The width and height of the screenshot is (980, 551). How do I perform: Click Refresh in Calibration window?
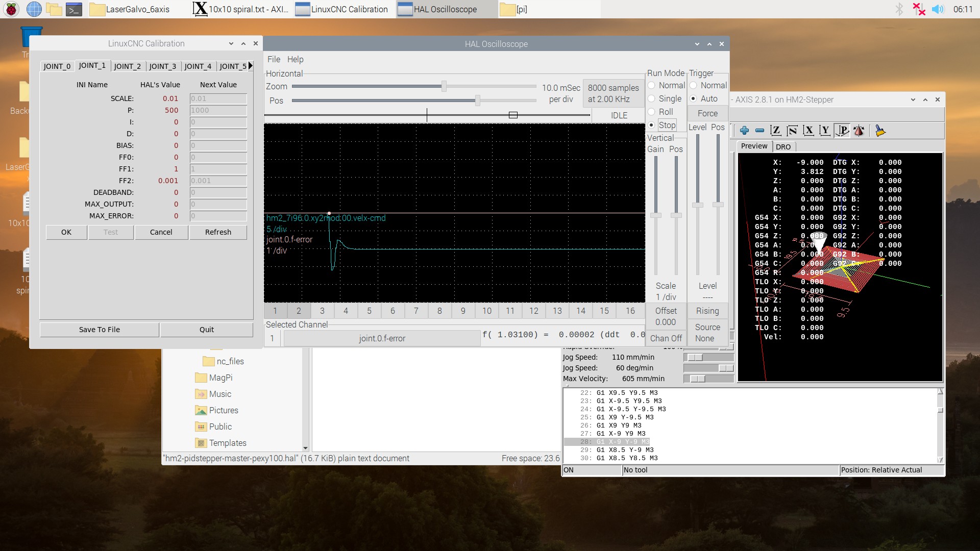[x=218, y=232]
